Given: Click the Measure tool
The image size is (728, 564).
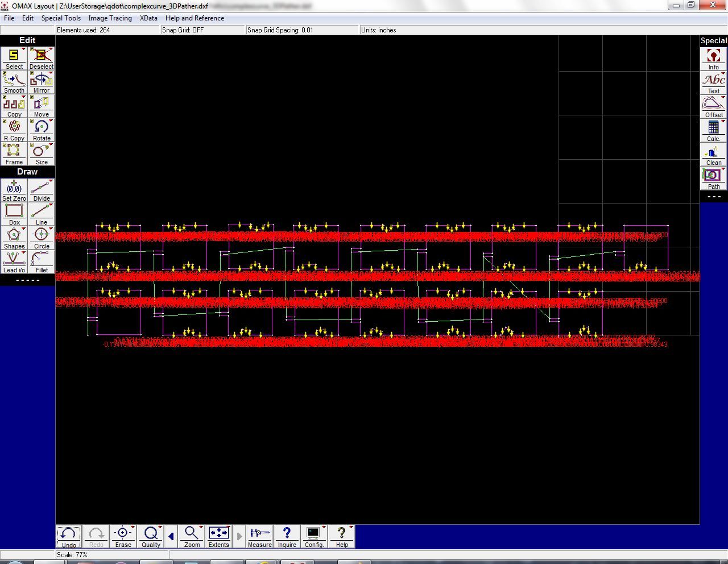Looking at the screenshot, I should click(259, 537).
